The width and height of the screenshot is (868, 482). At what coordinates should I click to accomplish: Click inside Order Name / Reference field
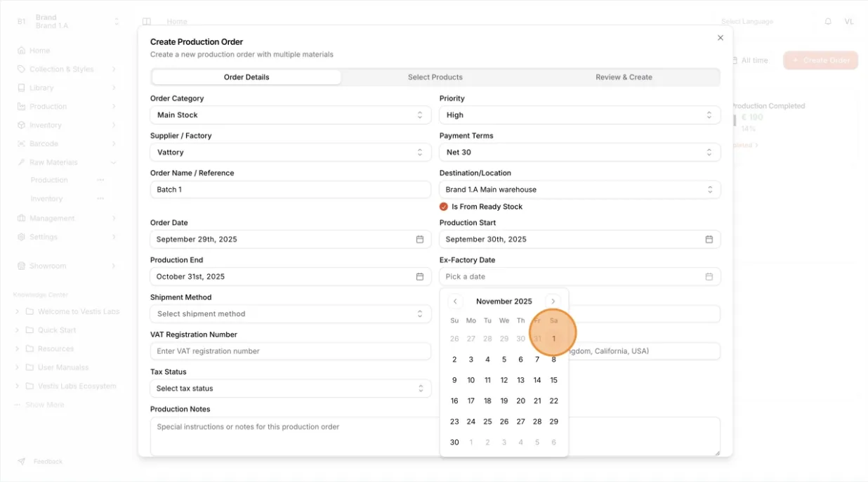[x=291, y=190]
